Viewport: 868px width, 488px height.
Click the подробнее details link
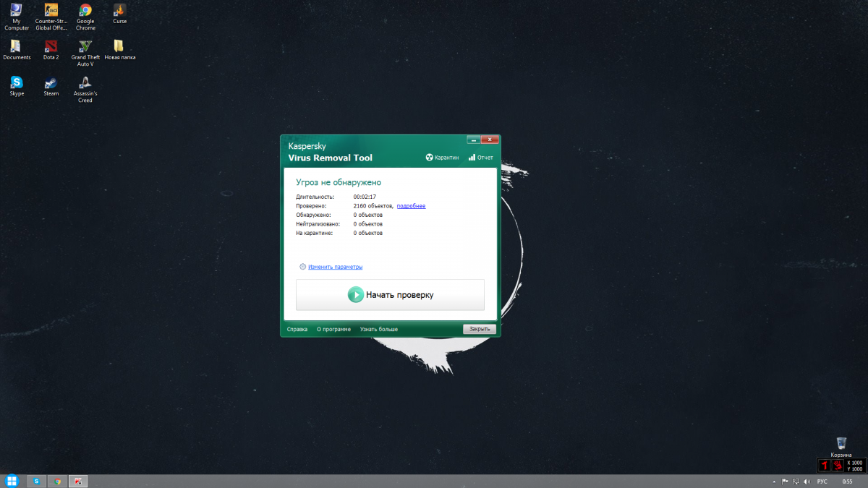pyautogui.click(x=411, y=206)
